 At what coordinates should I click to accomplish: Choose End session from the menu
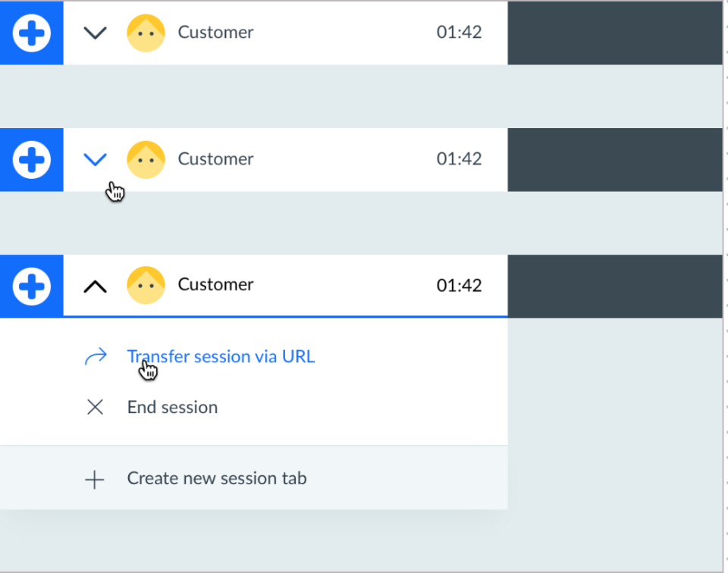[172, 408]
